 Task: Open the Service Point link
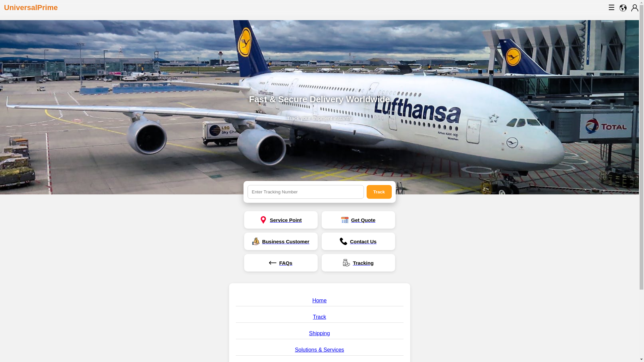[281, 220]
